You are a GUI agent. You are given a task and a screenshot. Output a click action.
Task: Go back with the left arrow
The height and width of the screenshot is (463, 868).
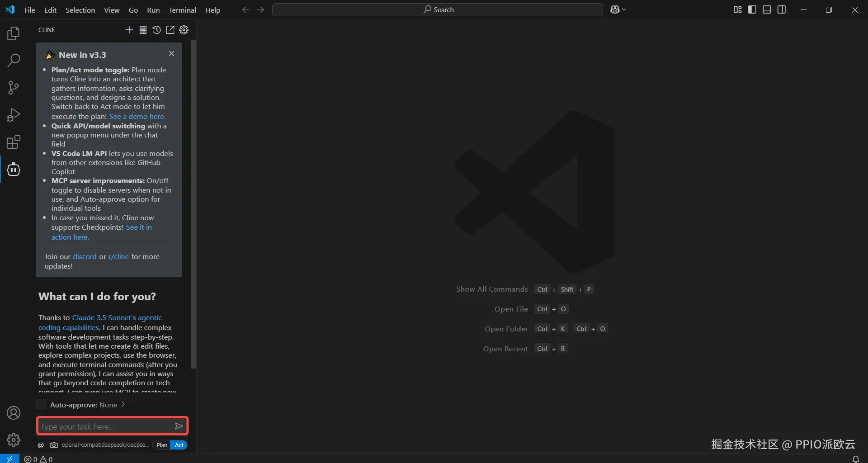click(x=245, y=9)
